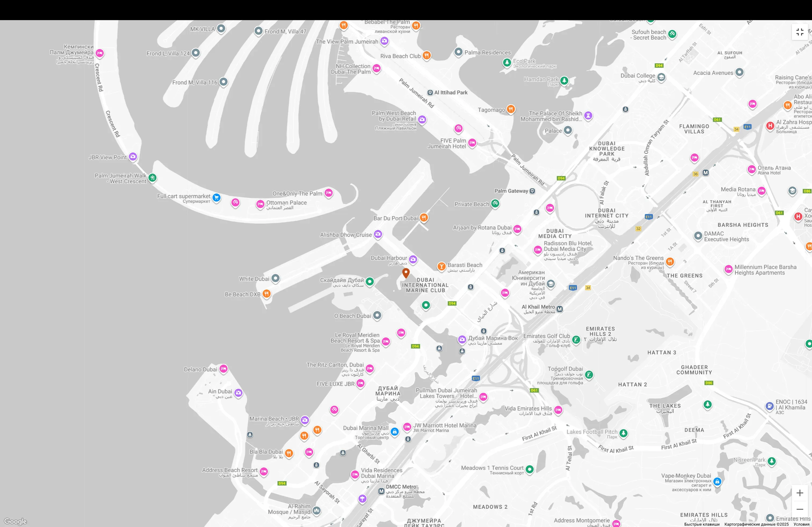Open One&Only The Palm hotel marker
Screen dimensions: 812x527
pyautogui.click(x=329, y=193)
